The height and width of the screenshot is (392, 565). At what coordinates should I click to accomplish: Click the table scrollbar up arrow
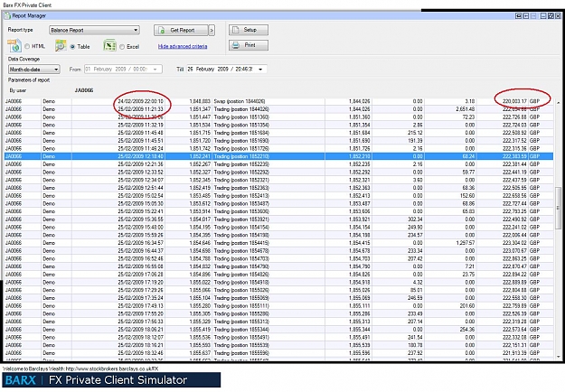[558, 104]
